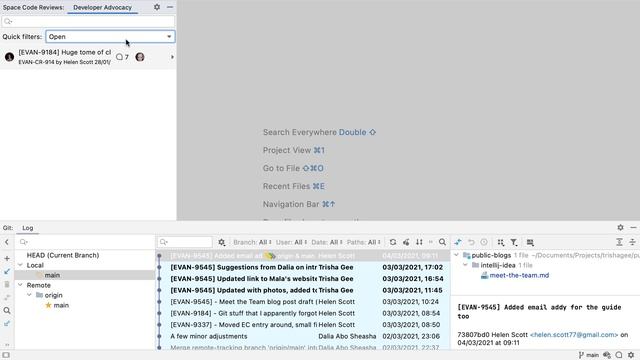Collapse all in changes tree
Screen dimensions: 640x360
(632, 242)
